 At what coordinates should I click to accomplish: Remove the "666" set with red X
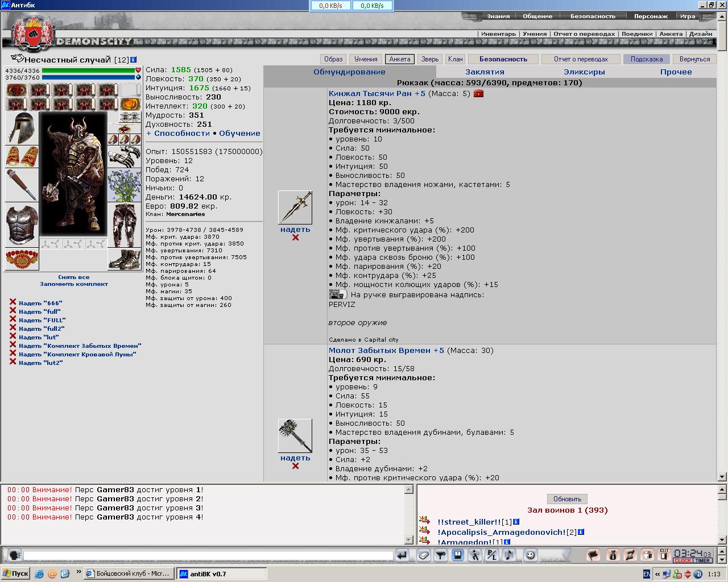point(13,302)
